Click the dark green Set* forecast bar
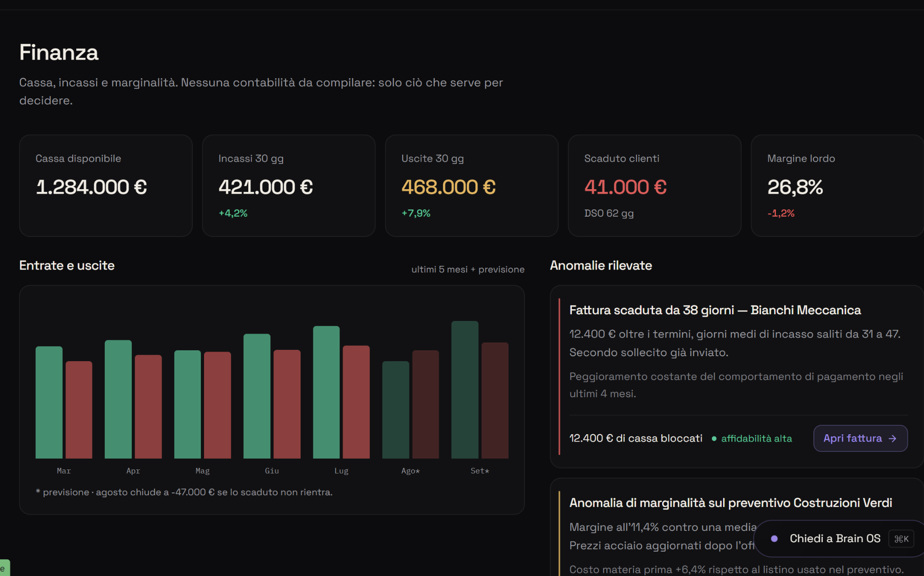This screenshot has width=924, height=576. [464, 390]
